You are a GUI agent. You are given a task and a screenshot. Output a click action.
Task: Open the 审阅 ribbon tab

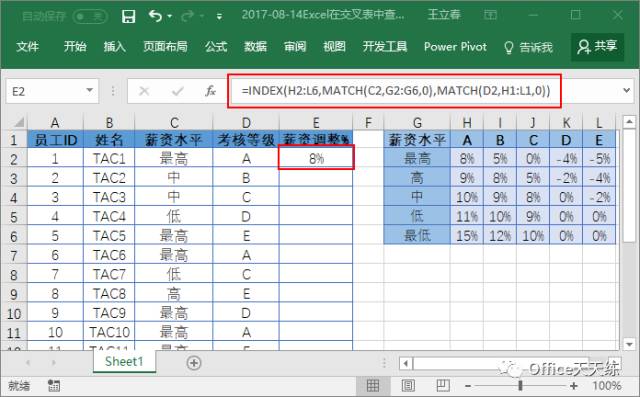(x=295, y=47)
